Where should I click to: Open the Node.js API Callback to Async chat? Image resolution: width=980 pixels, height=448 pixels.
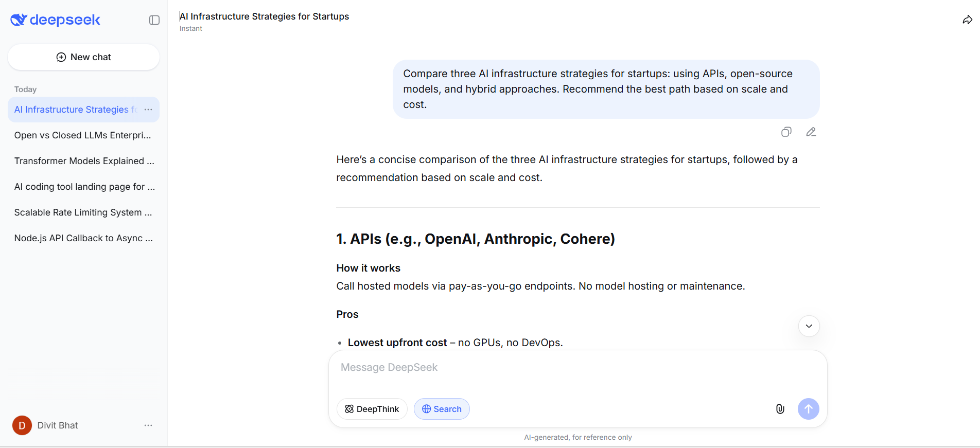83,238
